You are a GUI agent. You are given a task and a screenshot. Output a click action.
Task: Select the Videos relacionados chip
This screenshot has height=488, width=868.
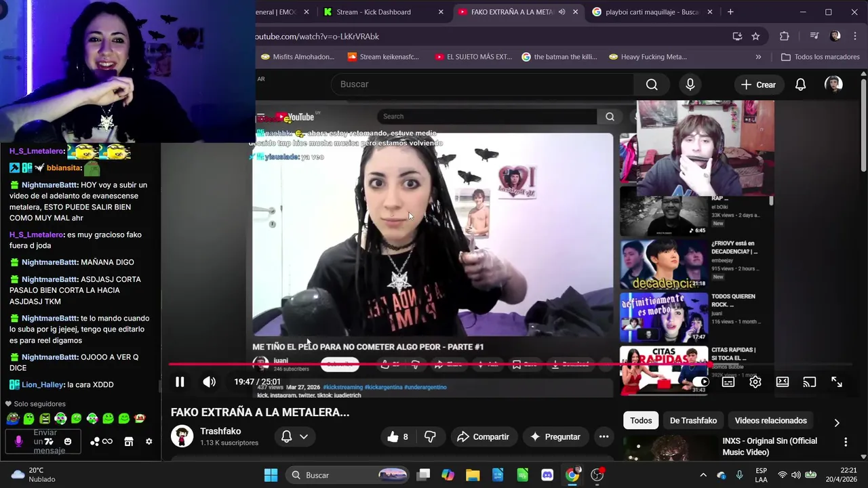coord(770,421)
